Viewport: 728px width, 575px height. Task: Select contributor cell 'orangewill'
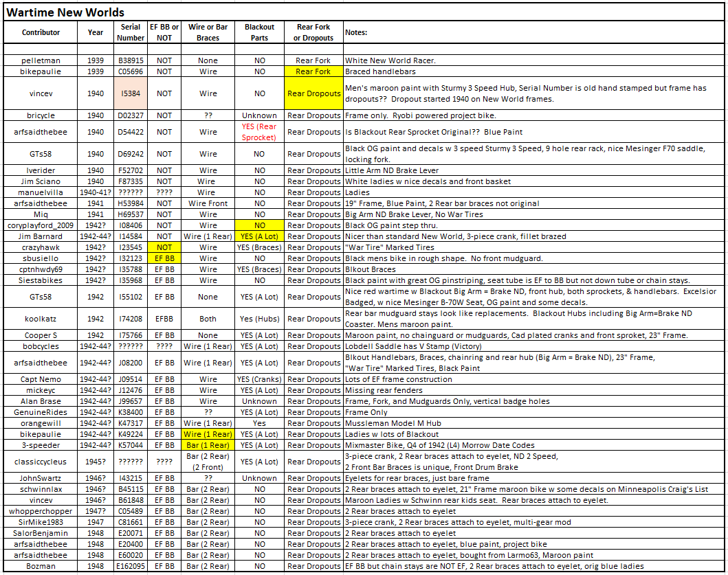tap(41, 423)
